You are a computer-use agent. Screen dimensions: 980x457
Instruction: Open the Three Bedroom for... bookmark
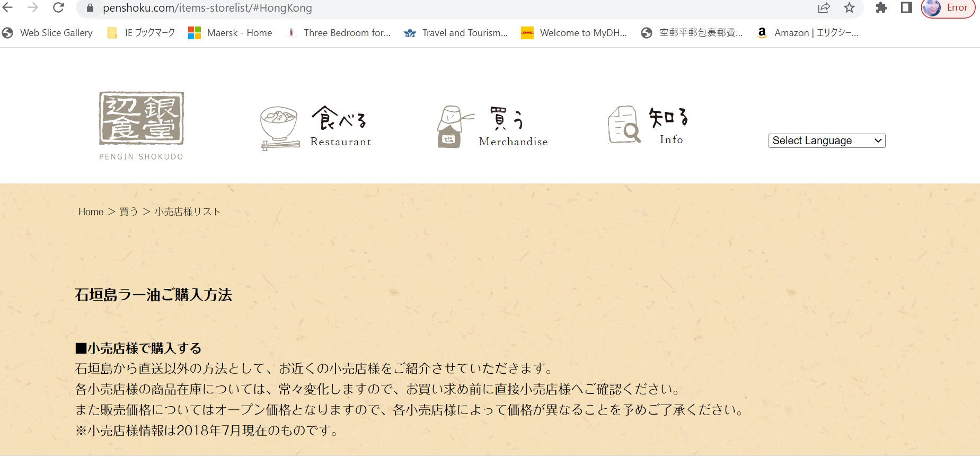(x=339, y=33)
